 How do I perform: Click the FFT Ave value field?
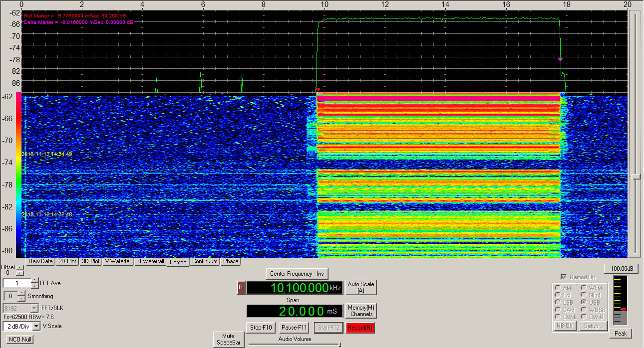[x=17, y=283]
